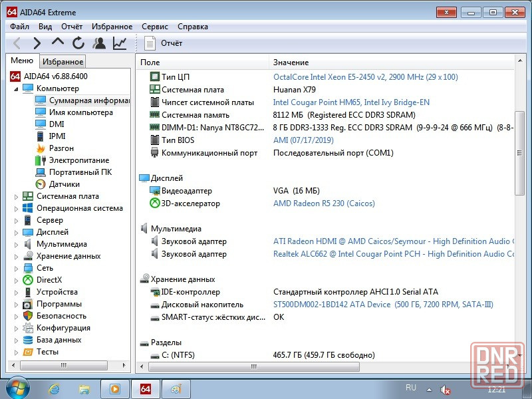This screenshot has width=532, height=399.
Task: Collapse the Компьютер tree node
Action: 16,89
